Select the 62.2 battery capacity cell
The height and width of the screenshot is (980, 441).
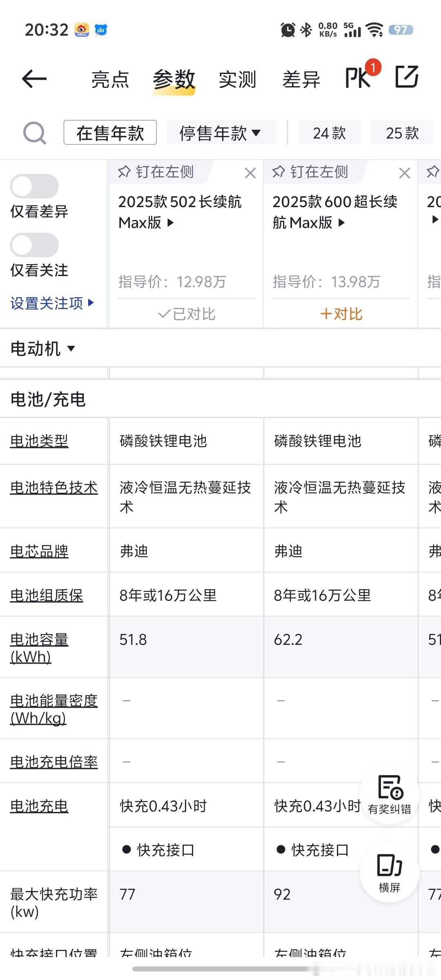coord(341,647)
